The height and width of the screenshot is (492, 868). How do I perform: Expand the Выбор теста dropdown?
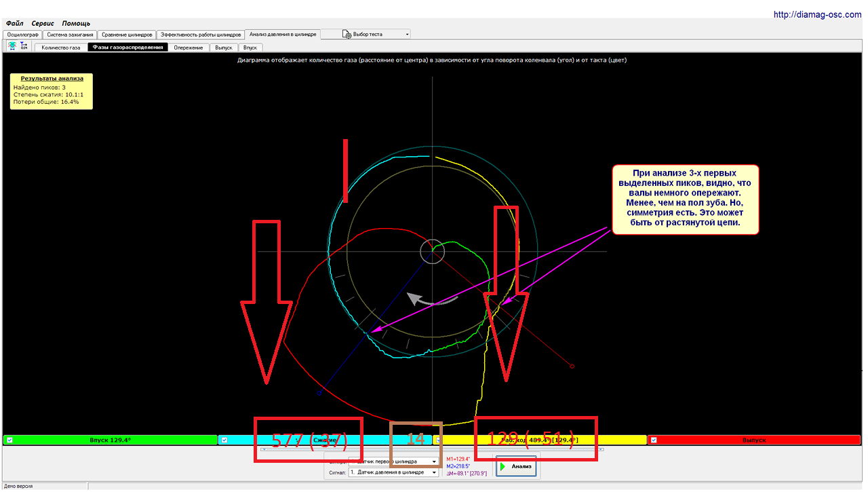tap(366, 34)
